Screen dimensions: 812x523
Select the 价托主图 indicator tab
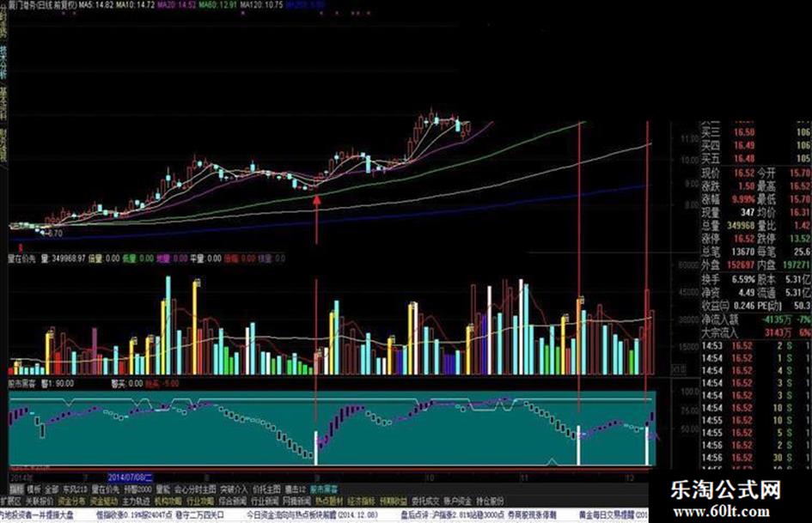tap(266, 490)
